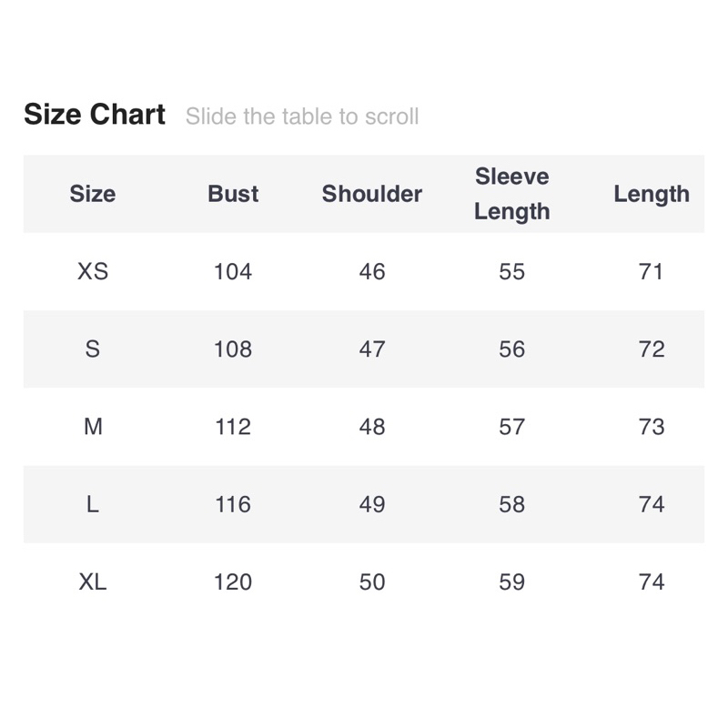Click sleeve length value 59 for XL
Image resolution: width=728 pixels, height=728 pixels.
512,581
